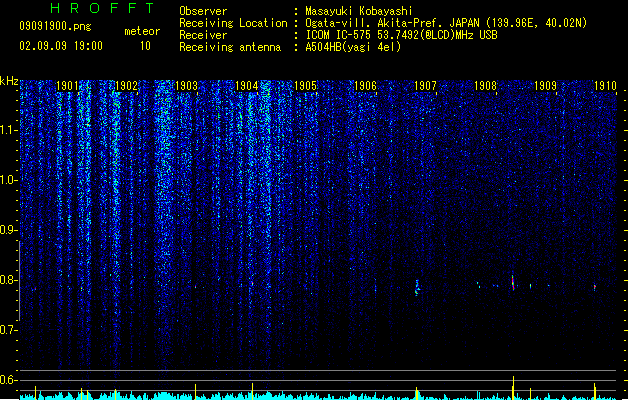Click the 1.0 kHz axis label

(x=9, y=180)
